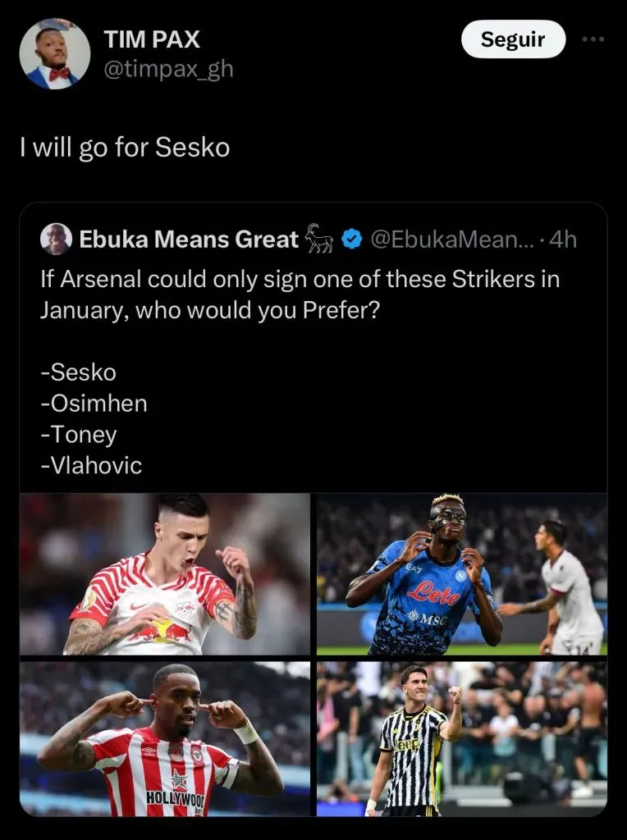The width and height of the screenshot is (627, 840).
Task: Open the photo with red-white Red Bull jersey
Action: tap(165, 574)
